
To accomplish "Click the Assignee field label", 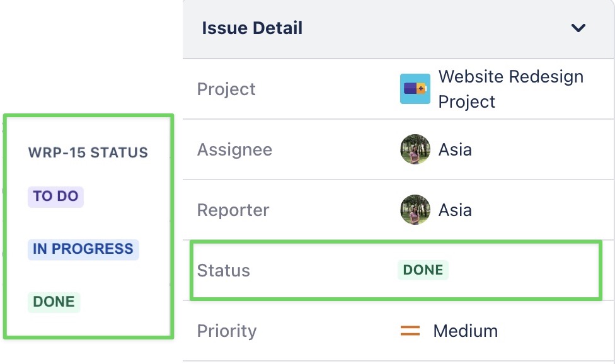I will coord(234,149).
